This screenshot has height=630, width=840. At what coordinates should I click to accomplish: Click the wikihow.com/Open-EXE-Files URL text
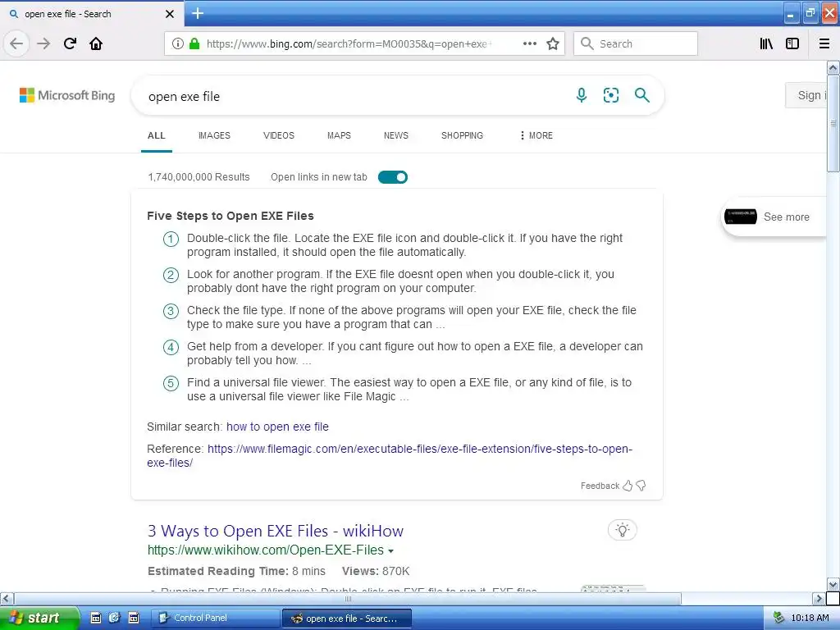coord(266,550)
